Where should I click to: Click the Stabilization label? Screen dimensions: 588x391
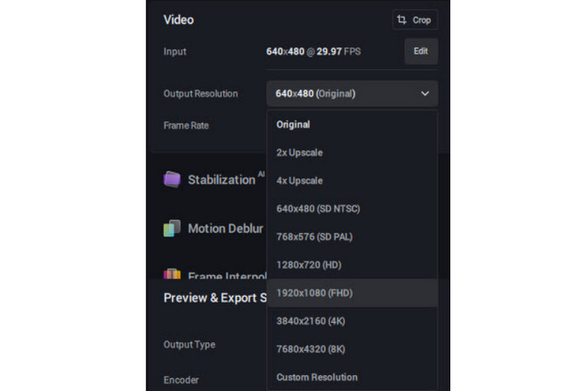(222, 180)
